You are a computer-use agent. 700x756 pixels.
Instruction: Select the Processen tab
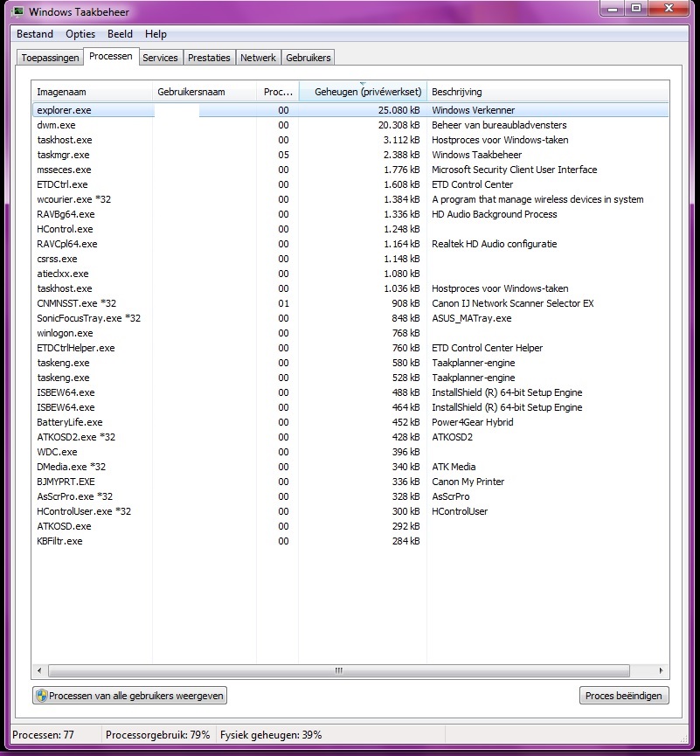(x=111, y=56)
